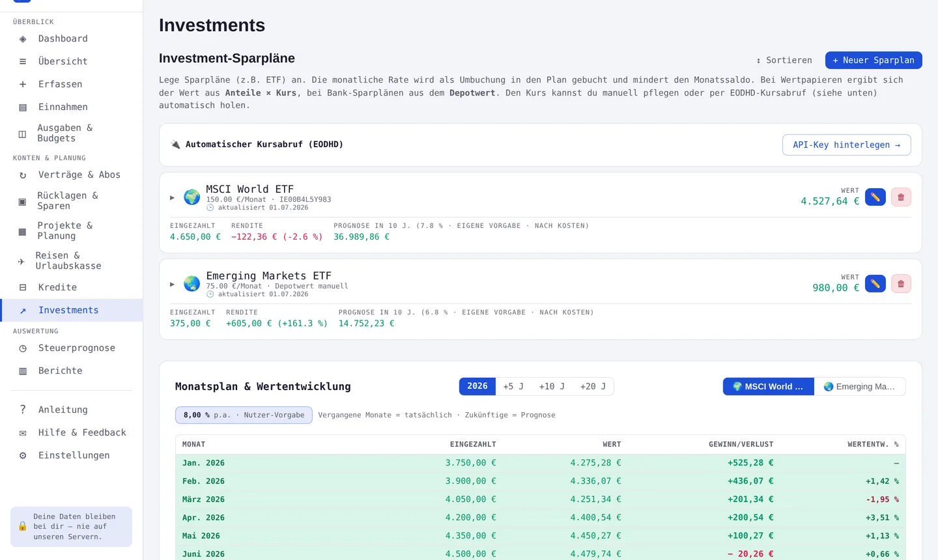Switch to the MSCI World plan tab
Viewport: 938px width, 560px height.
pyautogui.click(x=769, y=386)
